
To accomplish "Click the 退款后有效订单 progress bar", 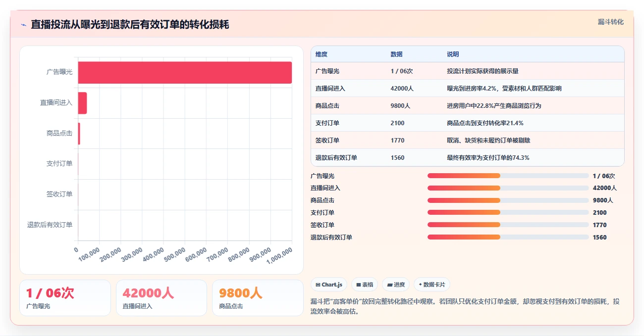I will [508, 238].
